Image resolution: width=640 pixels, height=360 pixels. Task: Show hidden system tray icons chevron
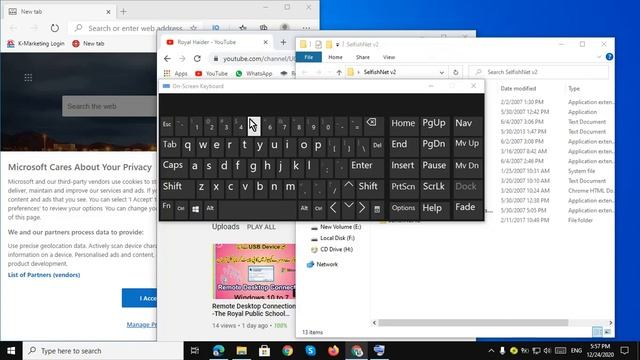(491, 351)
